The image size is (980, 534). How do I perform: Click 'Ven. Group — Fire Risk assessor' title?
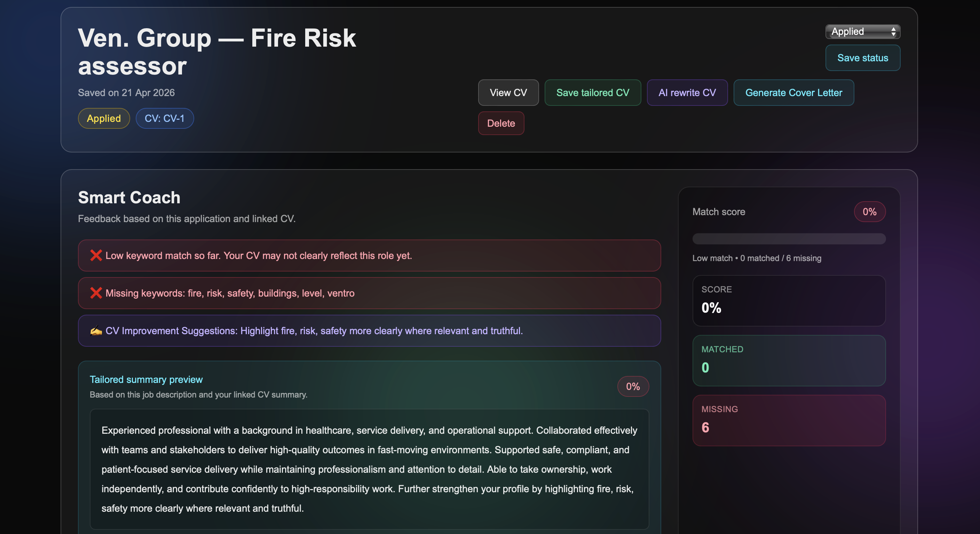217,52
